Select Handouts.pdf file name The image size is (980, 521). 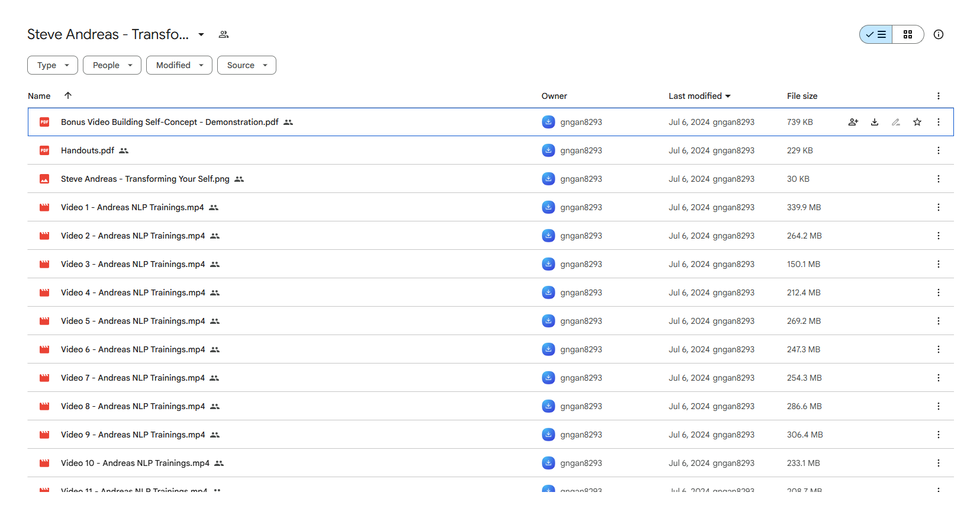pyautogui.click(x=88, y=150)
